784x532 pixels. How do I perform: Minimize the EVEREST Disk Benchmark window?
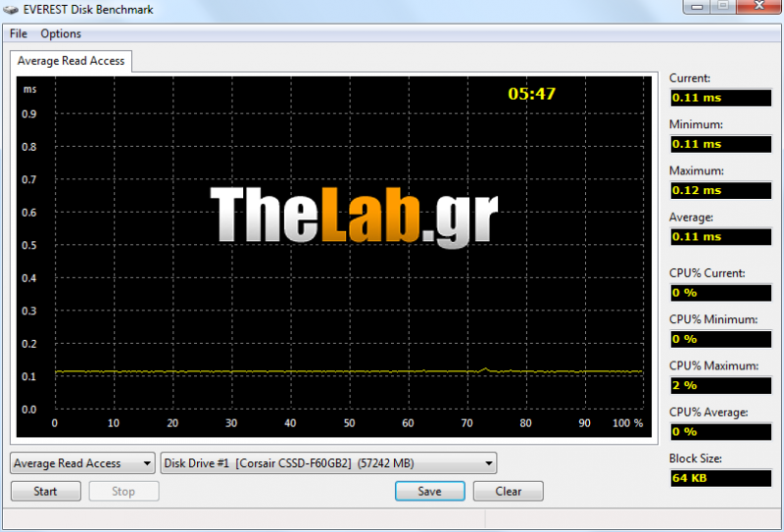click(698, 6)
